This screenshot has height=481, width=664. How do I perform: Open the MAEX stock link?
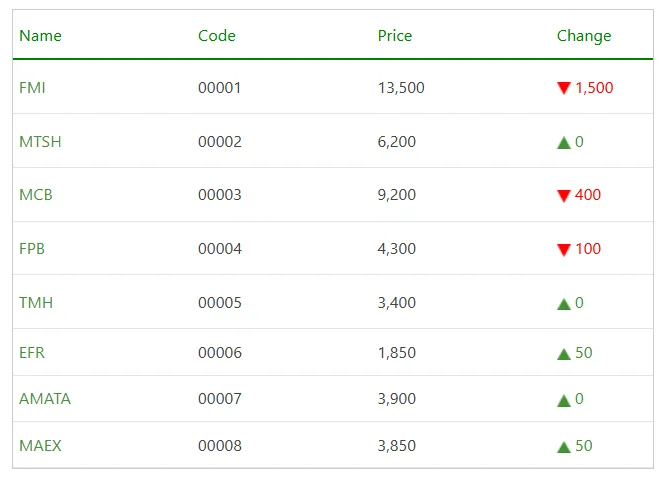click(40, 446)
